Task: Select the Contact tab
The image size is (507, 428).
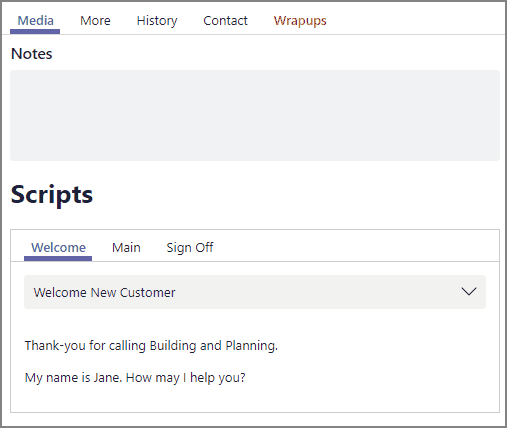Action: (225, 21)
